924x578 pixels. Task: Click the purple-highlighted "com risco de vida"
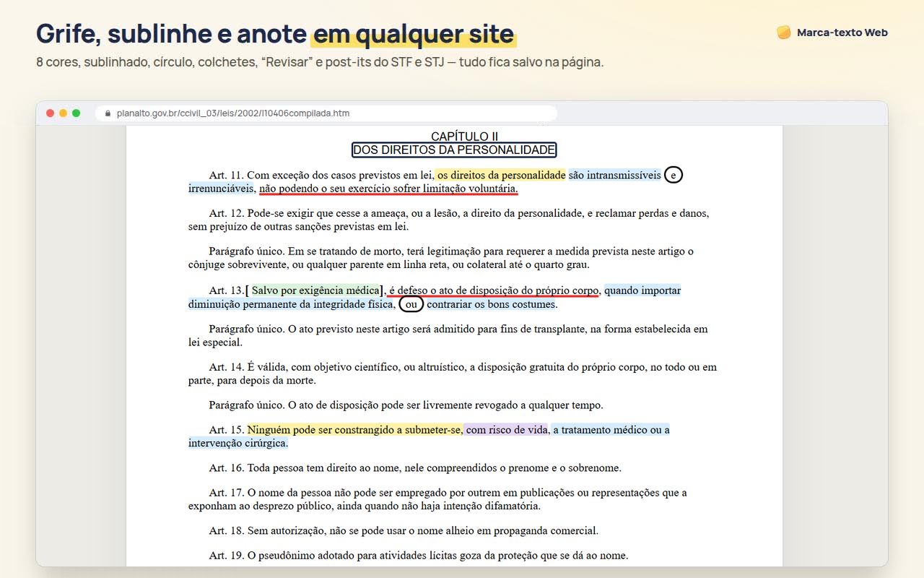(506, 430)
